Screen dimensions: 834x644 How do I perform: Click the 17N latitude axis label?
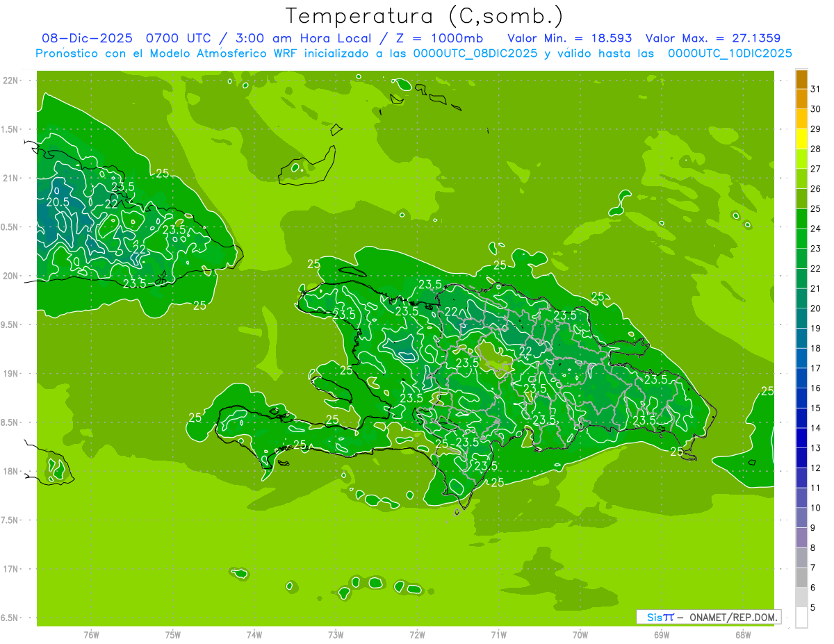click(x=11, y=569)
